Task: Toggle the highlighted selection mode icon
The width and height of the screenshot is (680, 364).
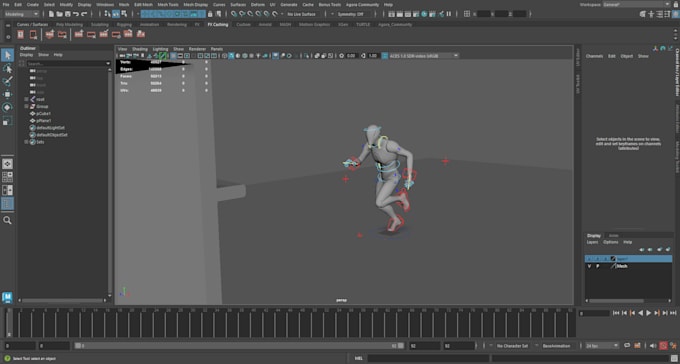Action: coord(116,14)
